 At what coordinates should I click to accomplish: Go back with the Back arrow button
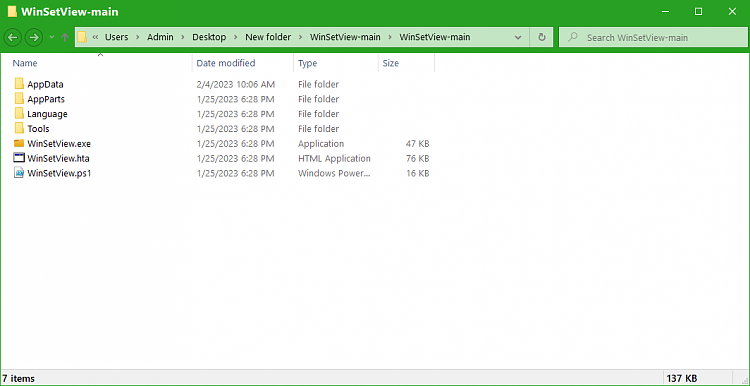(x=13, y=37)
